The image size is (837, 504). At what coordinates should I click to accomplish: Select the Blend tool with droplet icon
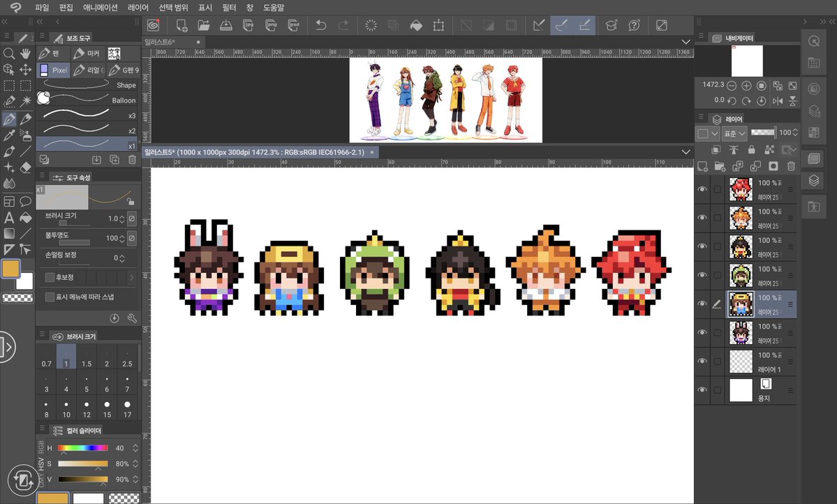point(8,184)
